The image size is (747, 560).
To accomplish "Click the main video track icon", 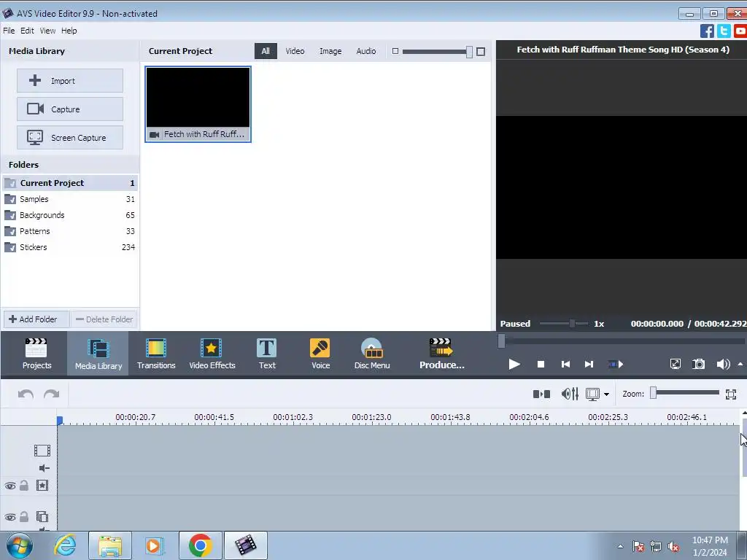I will tap(42, 451).
